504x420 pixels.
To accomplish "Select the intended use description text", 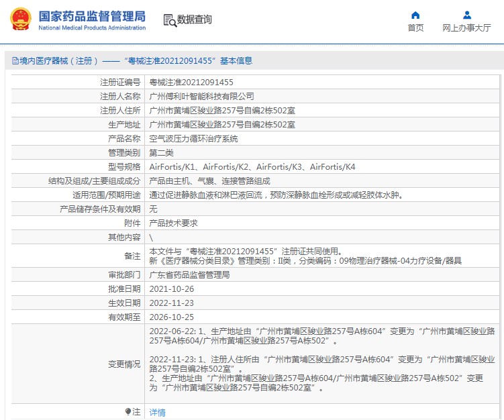I will pyautogui.click(x=276, y=195).
